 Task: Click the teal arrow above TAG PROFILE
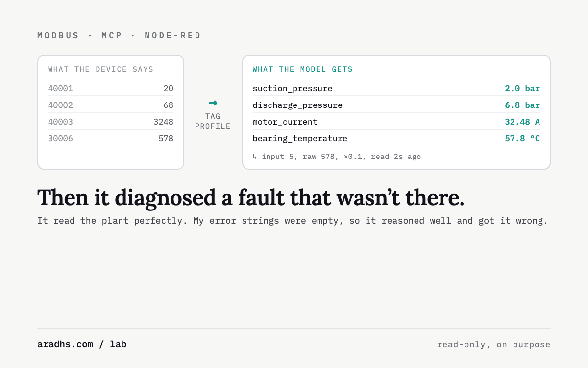pos(213,103)
